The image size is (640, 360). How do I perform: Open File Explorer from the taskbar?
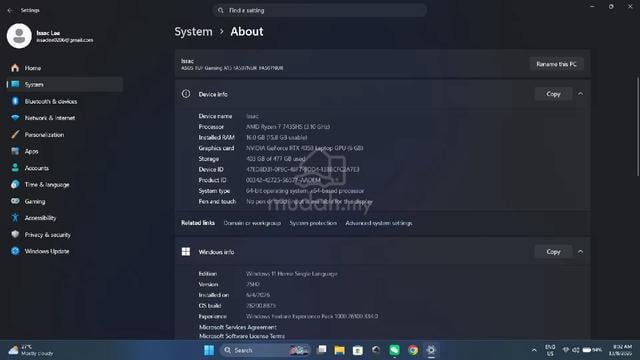[340, 350]
